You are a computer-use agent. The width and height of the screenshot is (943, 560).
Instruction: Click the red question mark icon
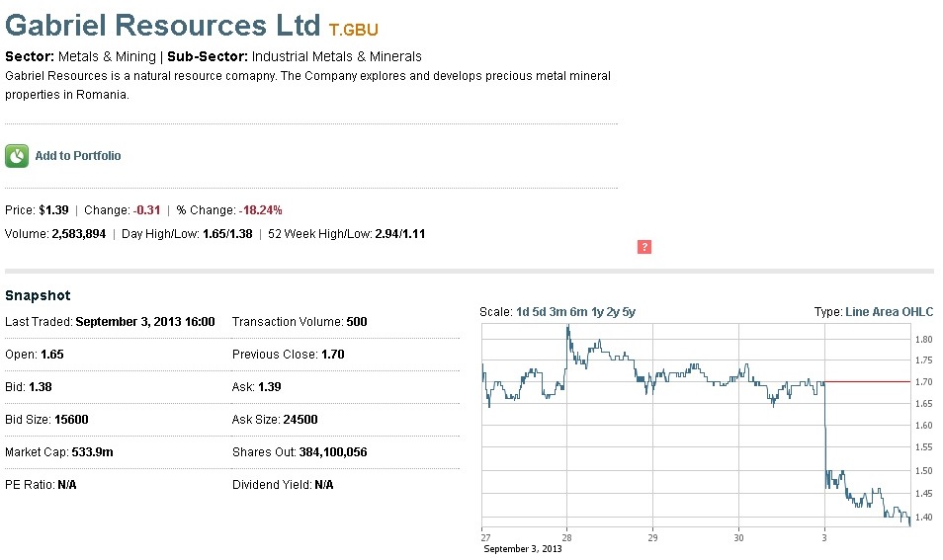644,247
